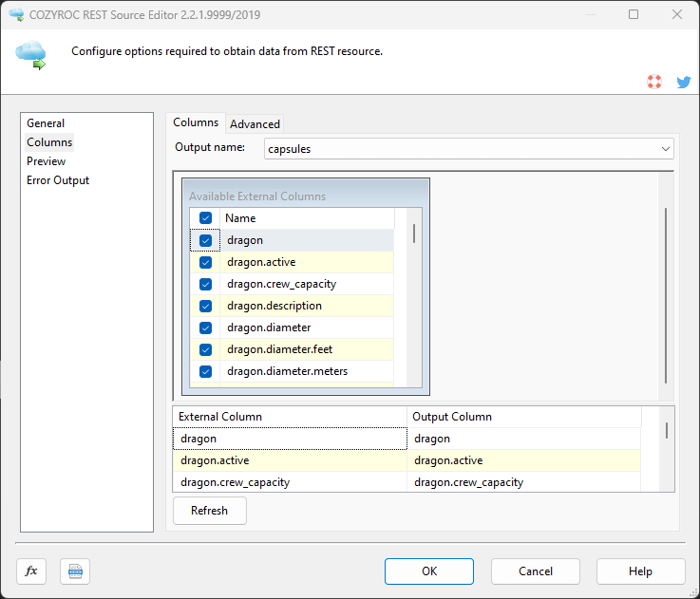The width and height of the screenshot is (700, 599).
Task: Uncheck the dragon column checkbox
Action: (205, 240)
